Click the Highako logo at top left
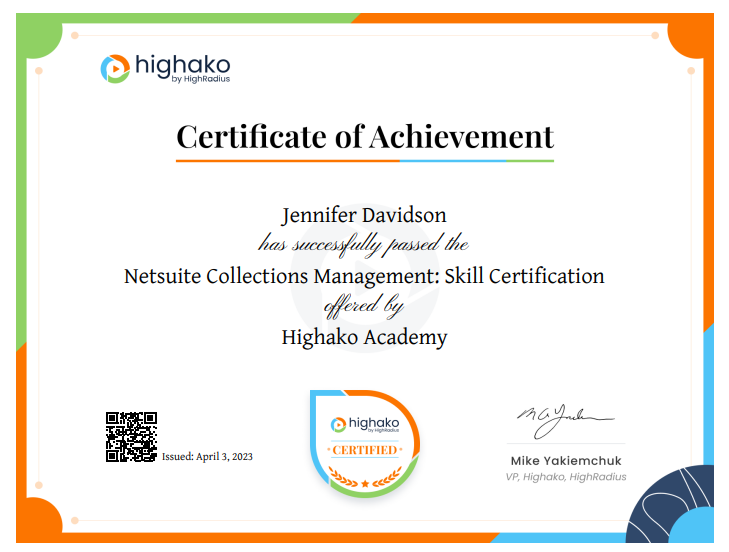This screenshot has height=552, width=729. pos(165,68)
